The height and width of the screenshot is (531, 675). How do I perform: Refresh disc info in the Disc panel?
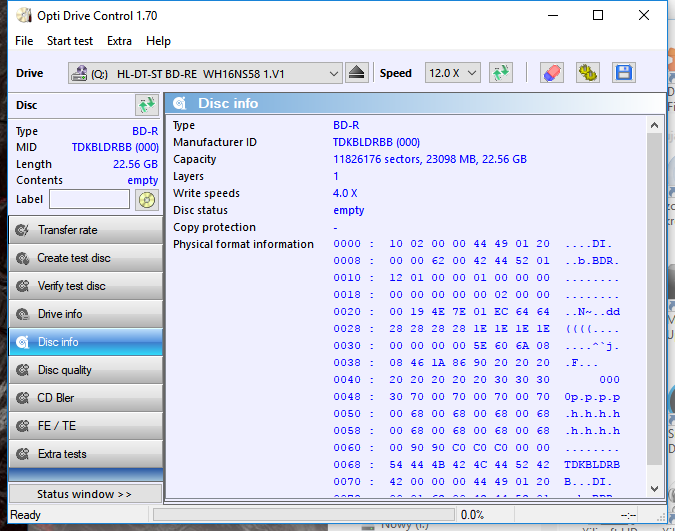tap(147, 105)
